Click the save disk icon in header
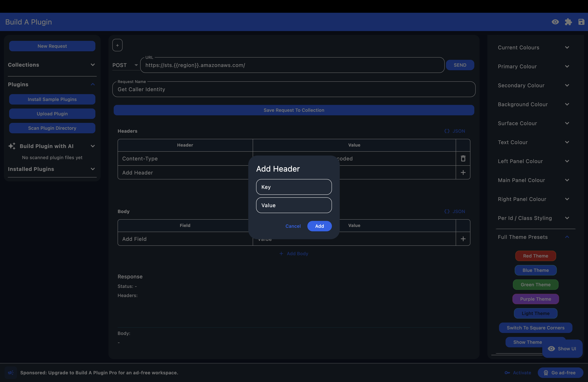Viewport: 588px width, 382px height. (x=581, y=22)
